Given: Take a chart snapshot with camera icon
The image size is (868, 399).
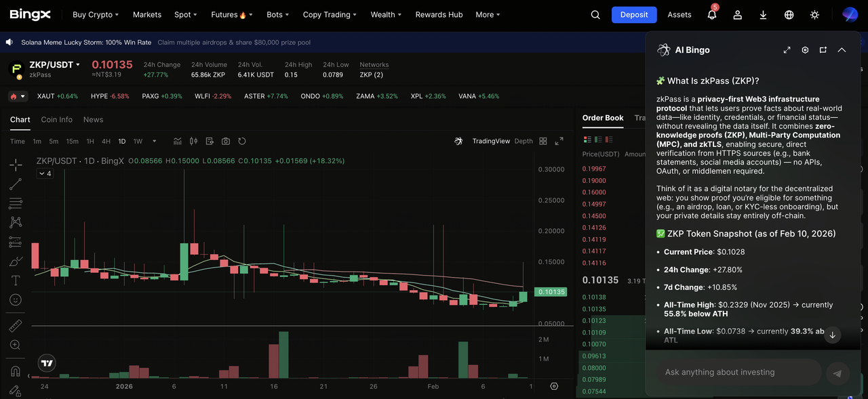Looking at the screenshot, I should [226, 141].
